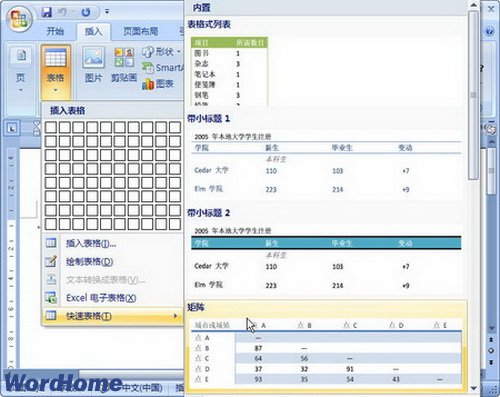This screenshot has width=500, height=397.
Task: Undo the last action
Action: [62, 12]
